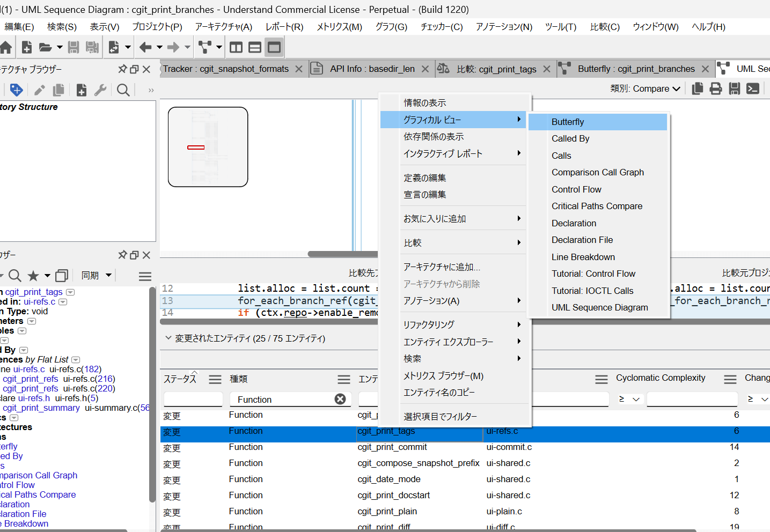Click the favorites star icon in the info browser
Viewport: 770px width, 532px height.
point(33,276)
